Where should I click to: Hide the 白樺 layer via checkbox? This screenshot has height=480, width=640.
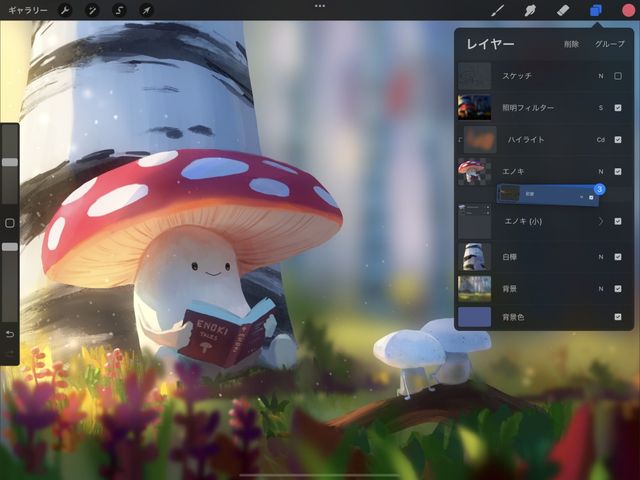point(618,257)
